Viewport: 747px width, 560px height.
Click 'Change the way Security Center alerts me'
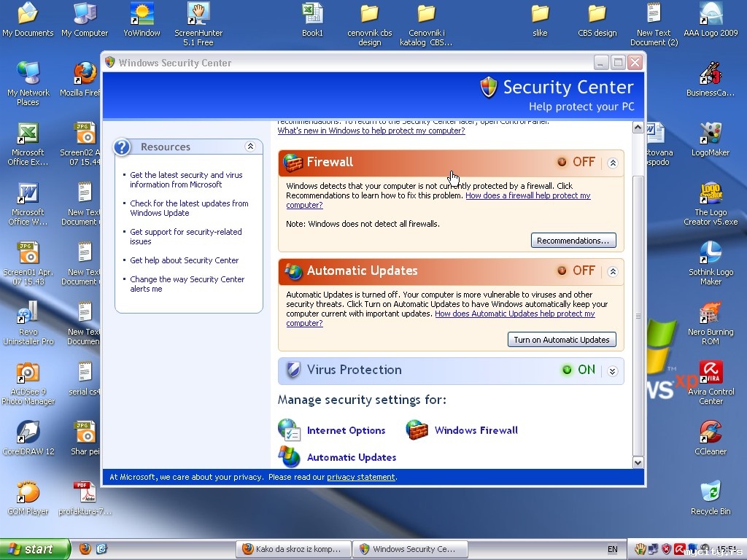187,284
